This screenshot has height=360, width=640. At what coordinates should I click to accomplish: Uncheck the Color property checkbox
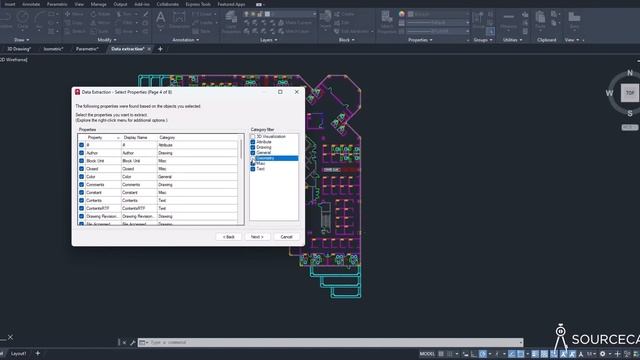click(82, 177)
